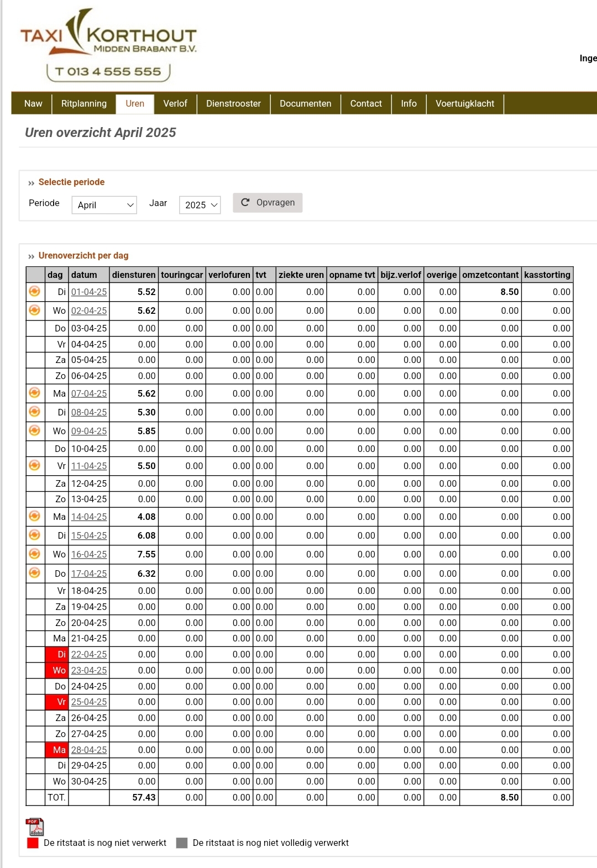
Task: Open the Verlof menu tab
Action: coord(175,104)
